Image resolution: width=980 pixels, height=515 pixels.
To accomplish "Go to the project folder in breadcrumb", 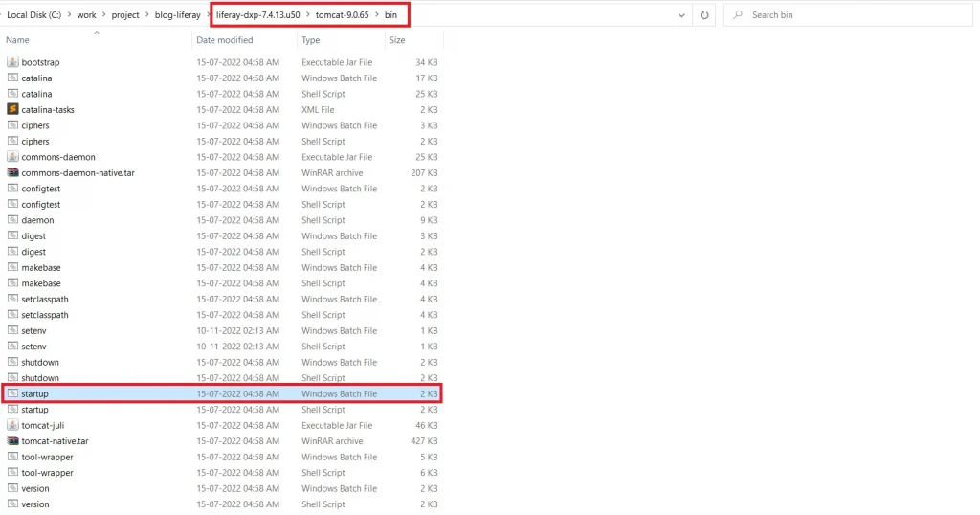I will coord(124,15).
